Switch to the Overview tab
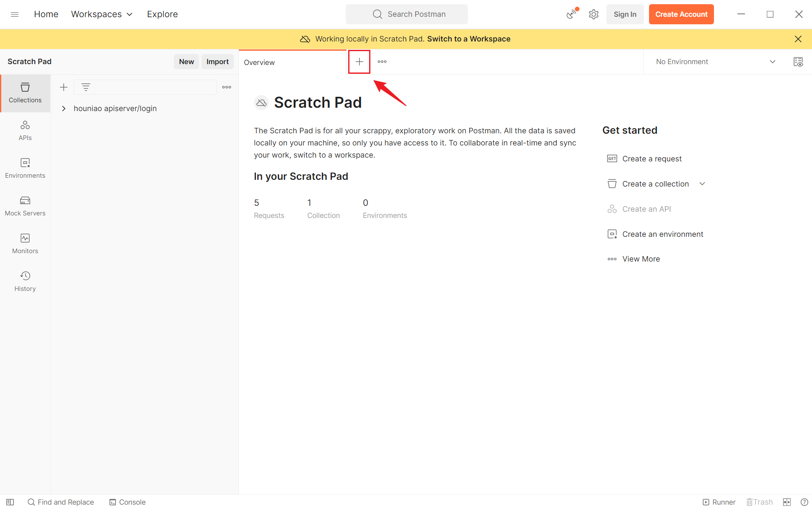Screen dimensions: 812x508 point(293,62)
